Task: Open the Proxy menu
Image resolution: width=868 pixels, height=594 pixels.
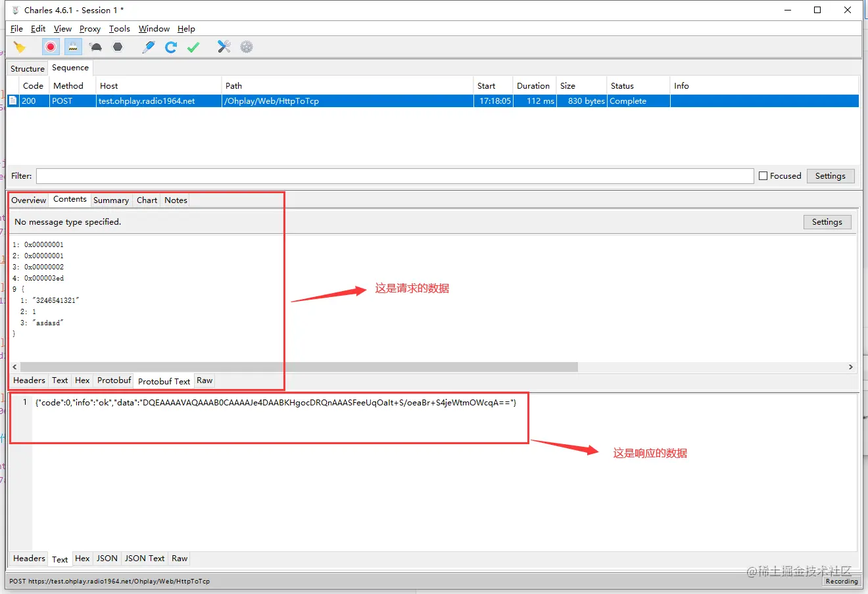Action: click(90, 29)
